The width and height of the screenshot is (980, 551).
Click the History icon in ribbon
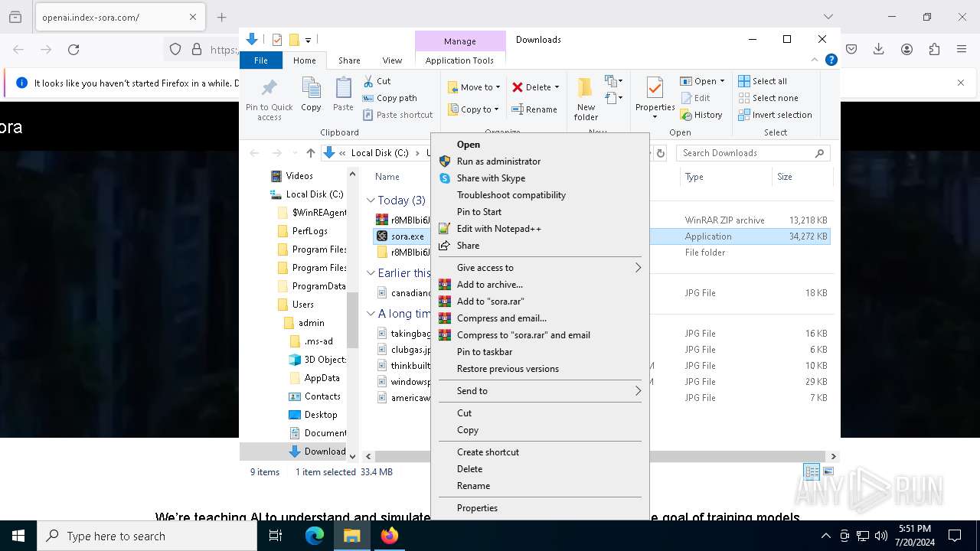[x=686, y=115]
